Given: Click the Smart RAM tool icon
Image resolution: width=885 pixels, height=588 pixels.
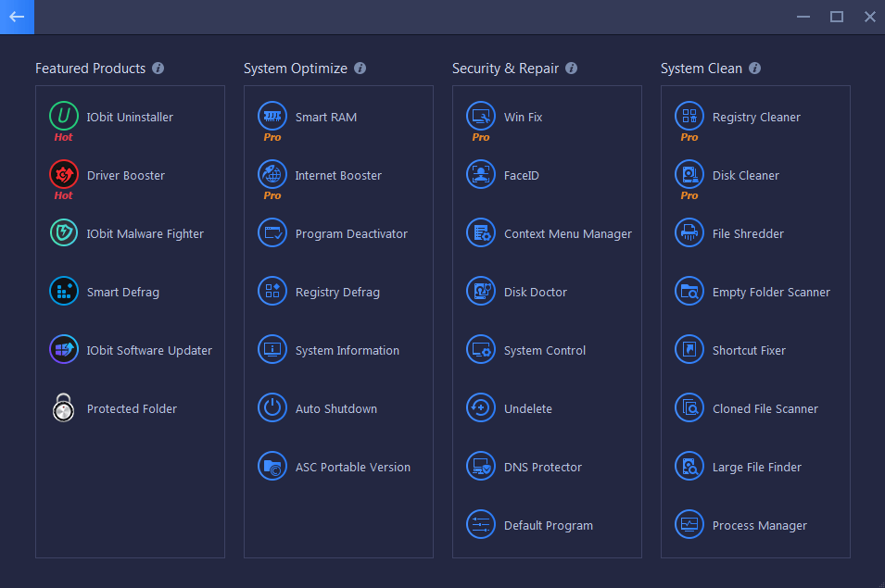Looking at the screenshot, I should click(x=272, y=116).
